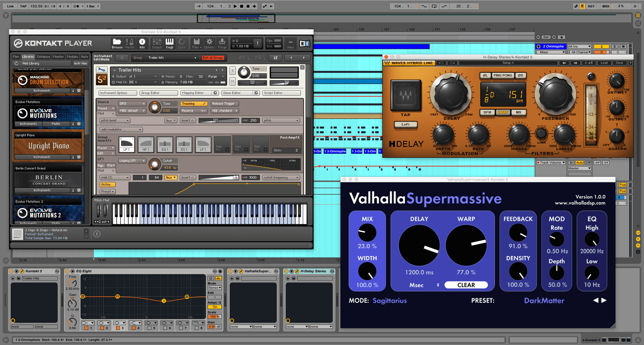Toggle the filter LINK button in H-Delay
This screenshot has width=644, height=345.
coord(541,133)
